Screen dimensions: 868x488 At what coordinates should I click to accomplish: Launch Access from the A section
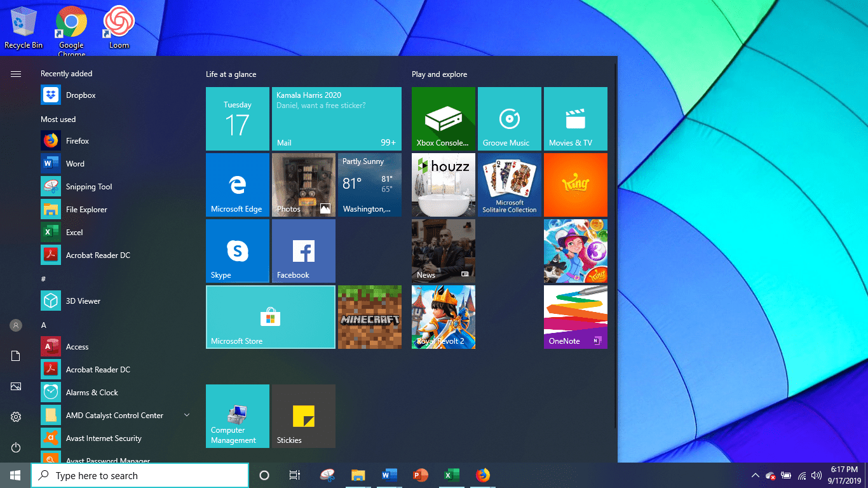click(115, 347)
